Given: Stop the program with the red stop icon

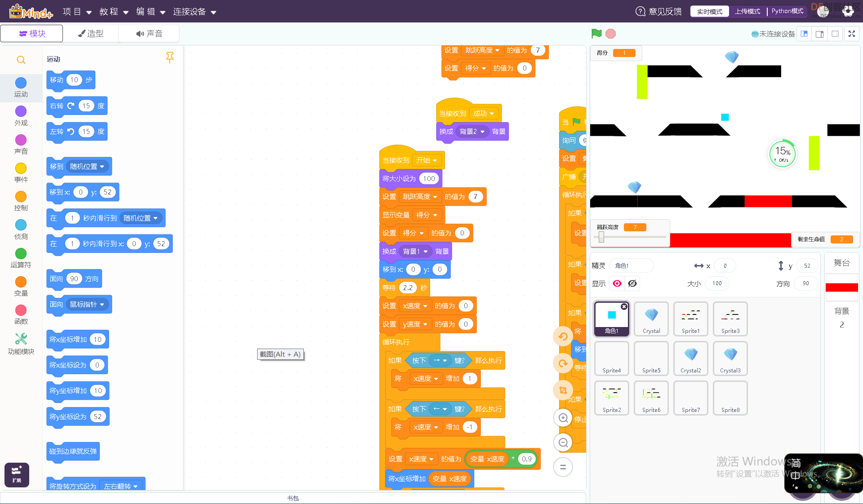Looking at the screenshot, I should point(610,34).
